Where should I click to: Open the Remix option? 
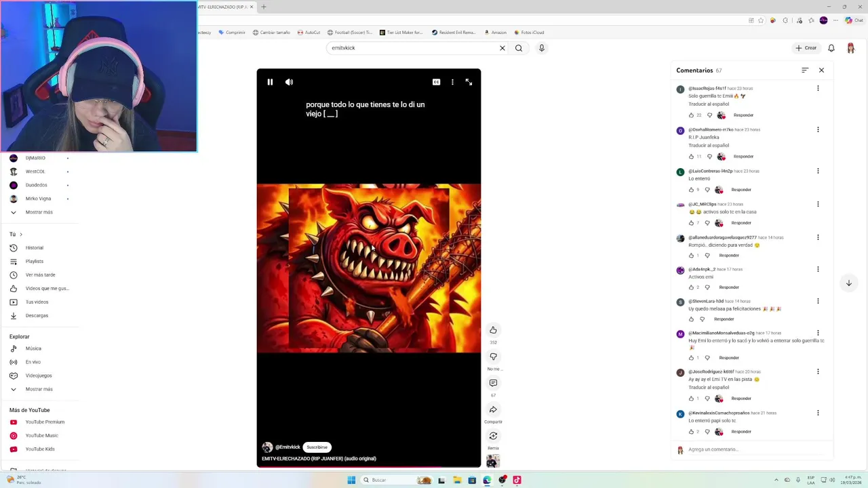point(493,436)
